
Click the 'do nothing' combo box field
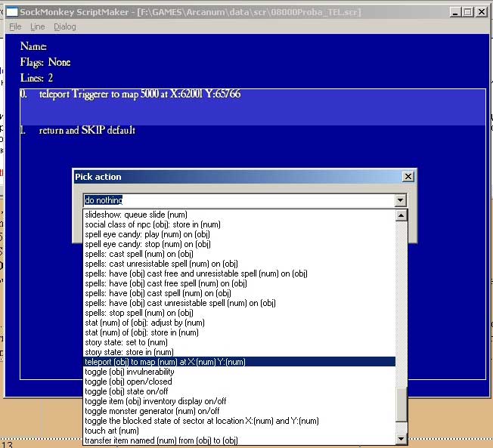coord(238,200)
